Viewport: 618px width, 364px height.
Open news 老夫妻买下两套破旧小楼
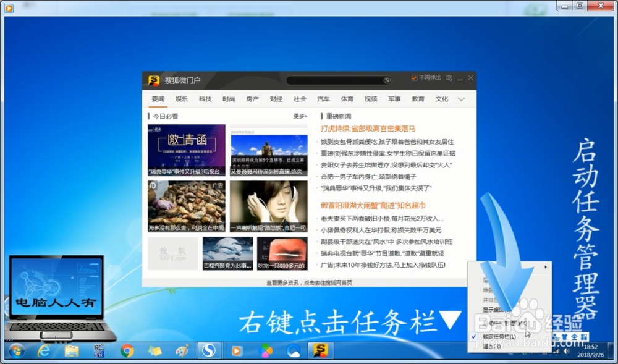[382, 219]
